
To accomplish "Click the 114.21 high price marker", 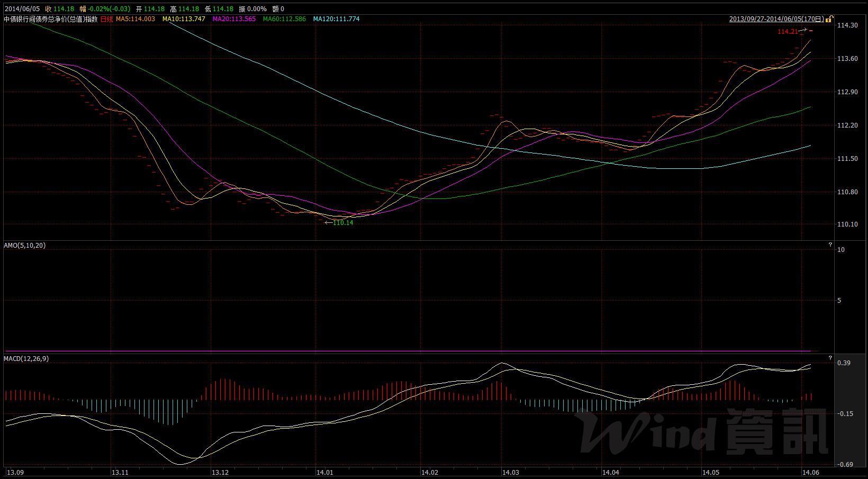I will click(788, 32).
